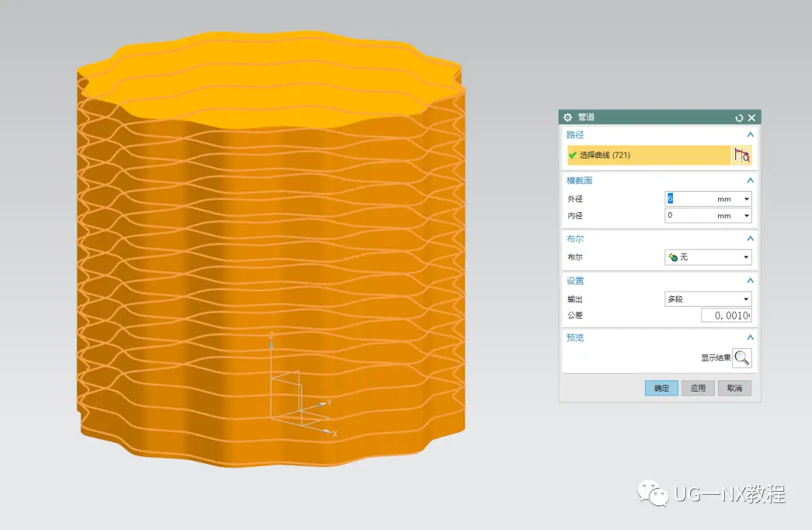Image resolution: width=812 pixels, height=530 pixels.
Task: Click the 输出 label
Action: (575, 299)
